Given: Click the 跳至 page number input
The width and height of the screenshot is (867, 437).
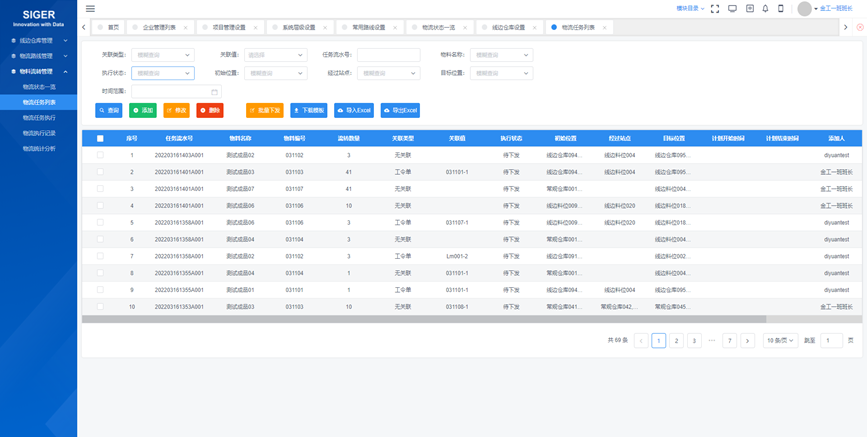Looking at the screenshot, I should (x=832, y=341).
